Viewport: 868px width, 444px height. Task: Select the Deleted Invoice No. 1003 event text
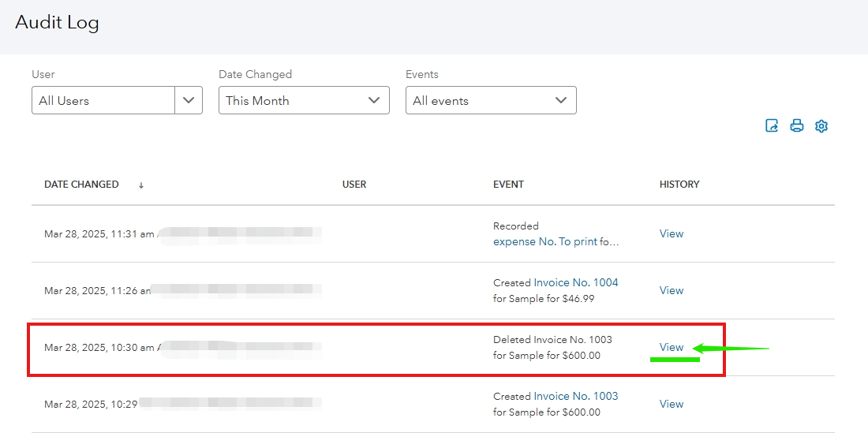pos(552,340)
